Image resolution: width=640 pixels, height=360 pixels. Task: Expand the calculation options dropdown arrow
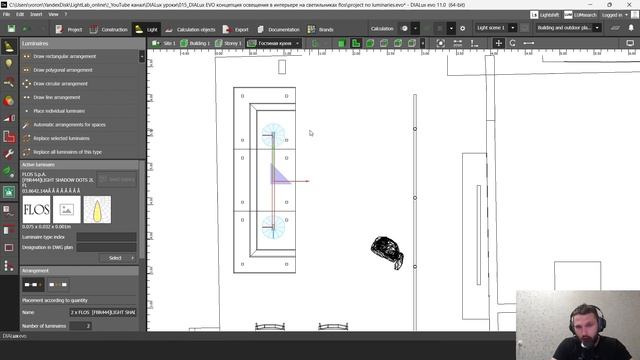coord(416,29)
